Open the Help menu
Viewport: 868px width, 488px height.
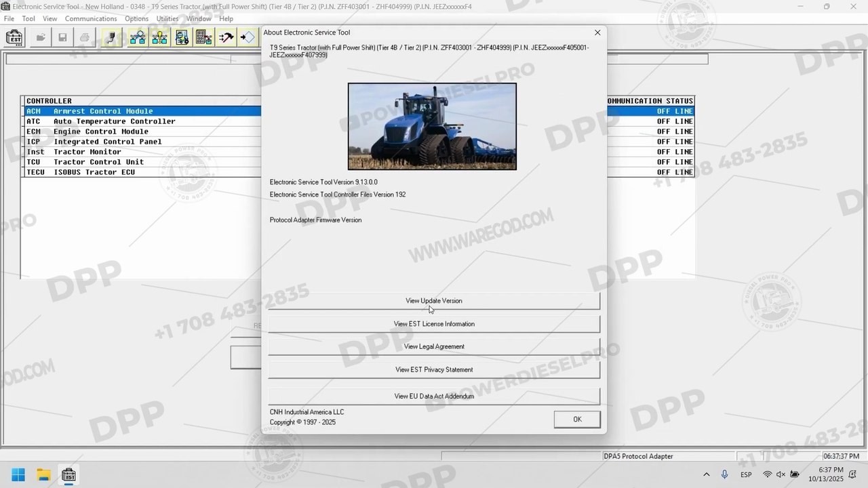coord(226,19)
